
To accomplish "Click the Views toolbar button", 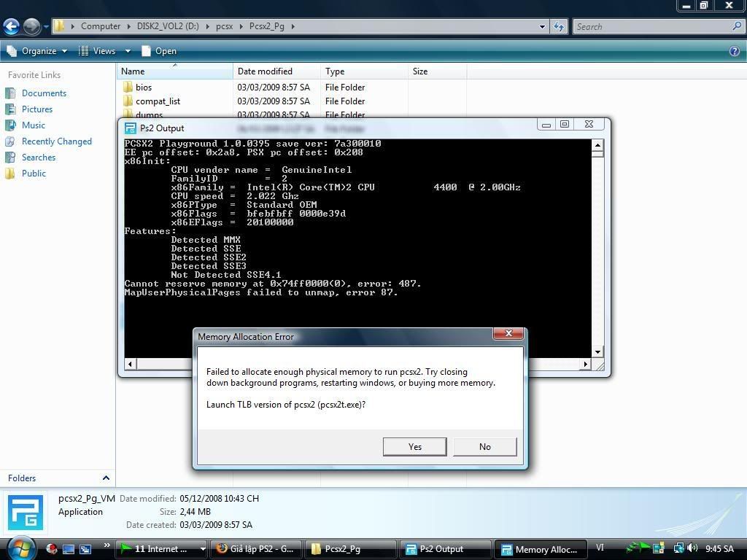I will [97, 51].
